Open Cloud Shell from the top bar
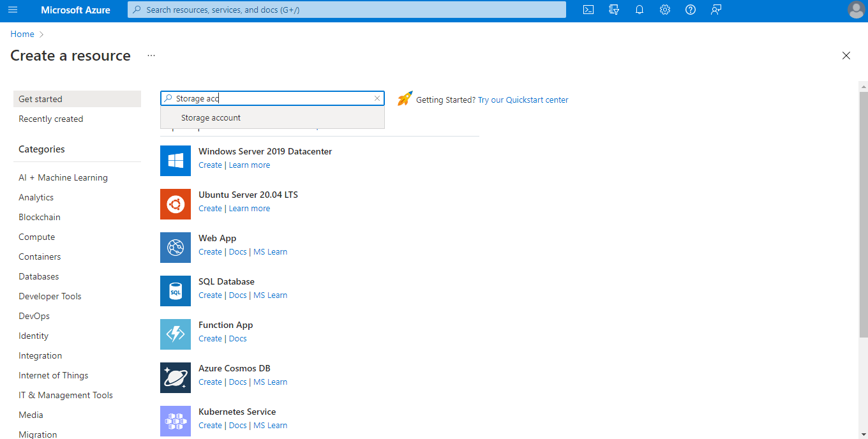Viewport: 868px width, 439px height. coord(588,10)
